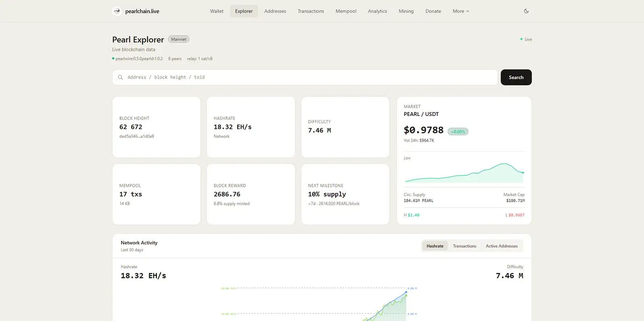Click the Mainnet badge
Screen dimensions: 644x321
(179, 39)
